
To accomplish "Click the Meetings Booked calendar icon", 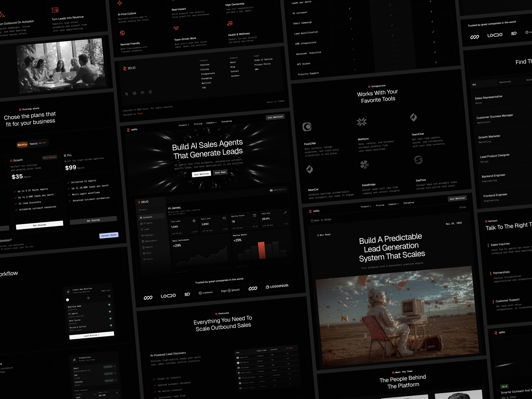I will pos(255,215).
